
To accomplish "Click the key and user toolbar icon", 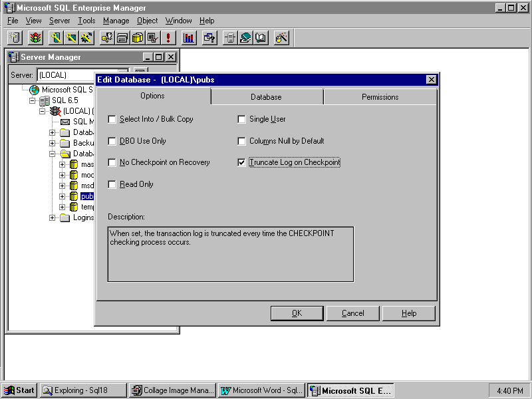I will [106, 38].
